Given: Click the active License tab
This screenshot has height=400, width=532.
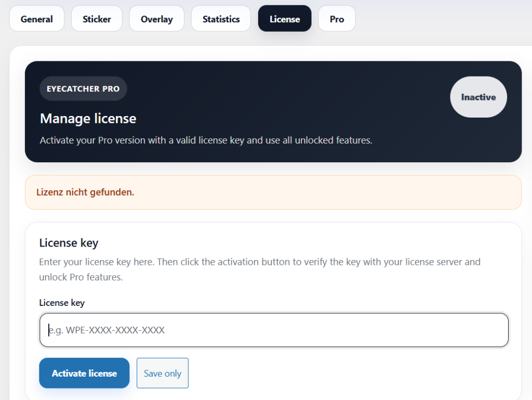Looking at the screenshot, I should [x=285, y=19].
